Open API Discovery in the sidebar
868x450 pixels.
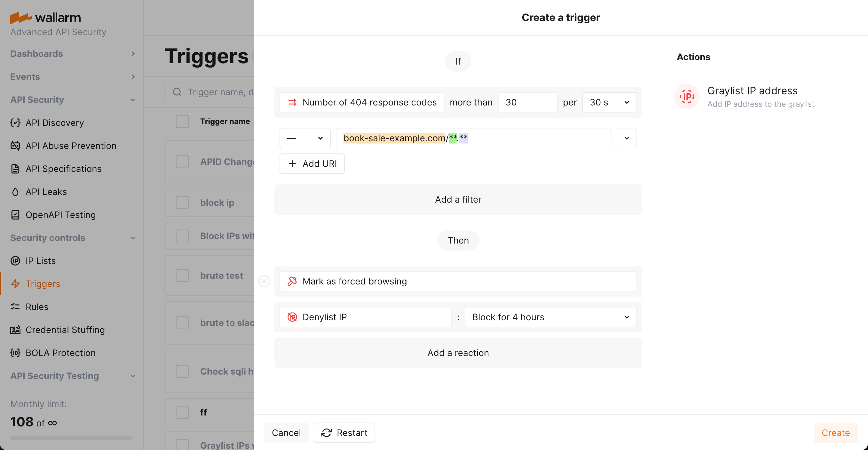pyautogui.click(x=55, y=123)
